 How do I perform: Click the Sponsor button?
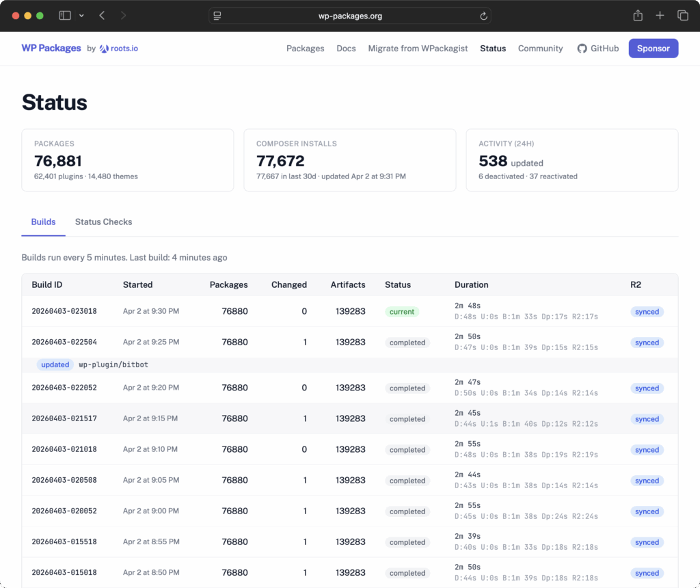pyautogui.click(x=653, y=49)
